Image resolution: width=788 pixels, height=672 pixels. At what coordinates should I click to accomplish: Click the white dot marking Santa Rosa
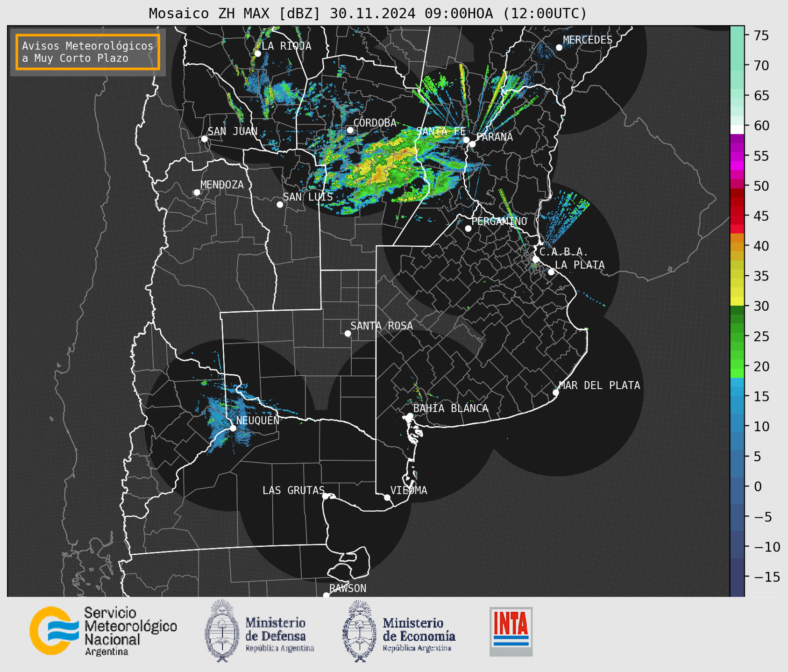tap(348, 334)
